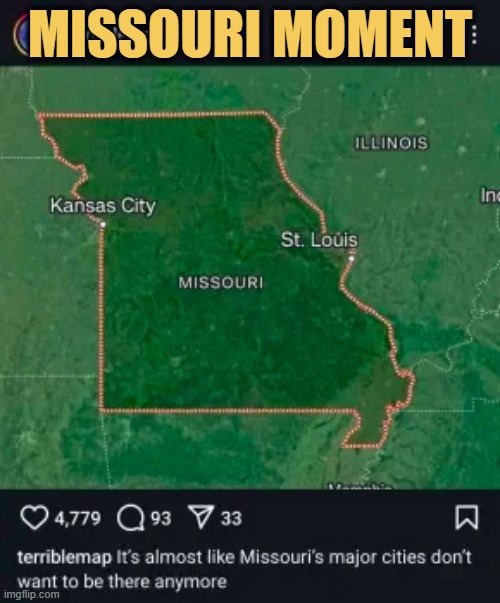Open comments via the speech bubble icon
Image resolution: width=500 pixels, height=603 pixels.
(130, 518)
